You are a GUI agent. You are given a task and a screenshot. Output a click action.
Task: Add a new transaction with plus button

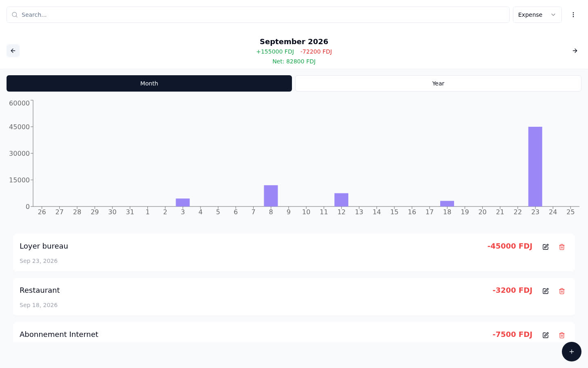(x=572, y=352)
